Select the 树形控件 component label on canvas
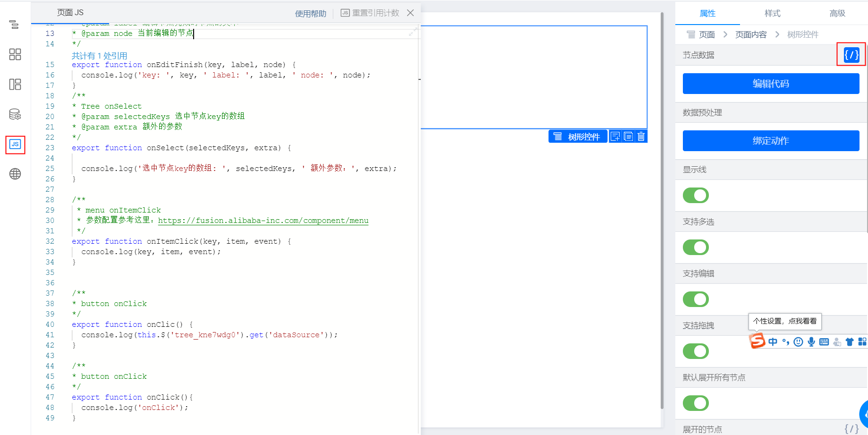Image resolution: width=868 pixels, height=435 pixels. [x=578, y=136]
